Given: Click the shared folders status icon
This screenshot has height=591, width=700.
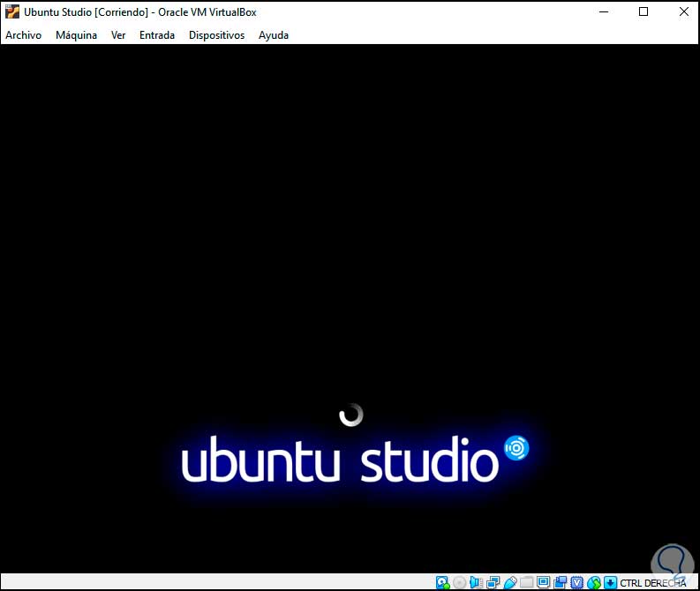Looking at the screenshot, I should click(526, 582).
